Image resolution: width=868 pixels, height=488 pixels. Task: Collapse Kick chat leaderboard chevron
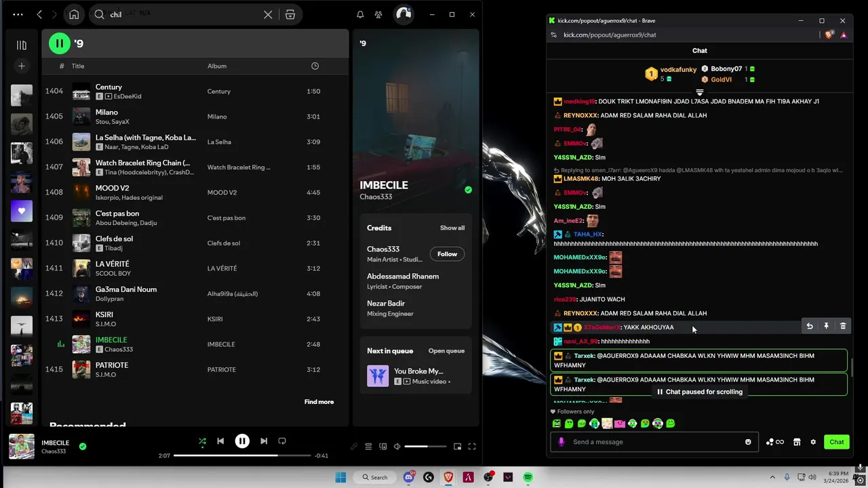click(x=700, y=92)
